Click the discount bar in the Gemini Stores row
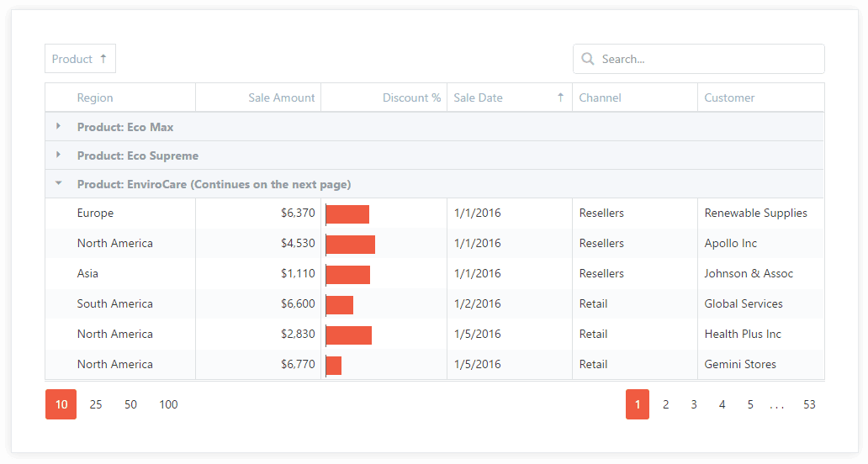This screenshot has height=464, width=868. click(x=333, y=366)
